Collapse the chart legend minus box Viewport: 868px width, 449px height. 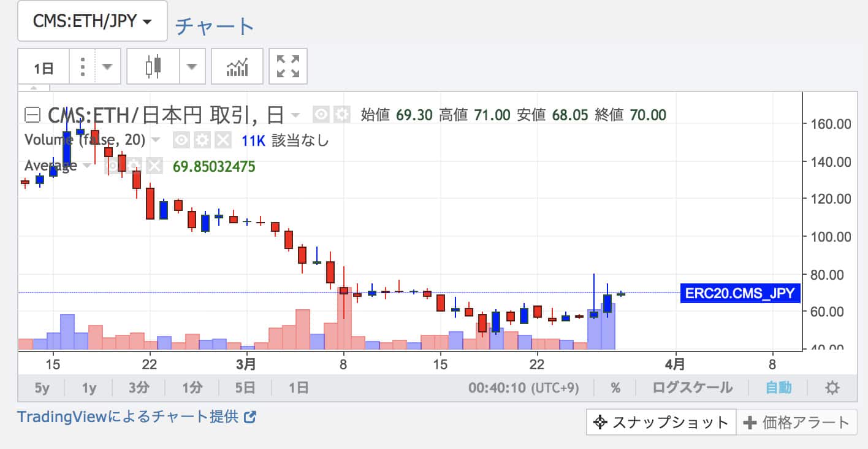point(32,115)
